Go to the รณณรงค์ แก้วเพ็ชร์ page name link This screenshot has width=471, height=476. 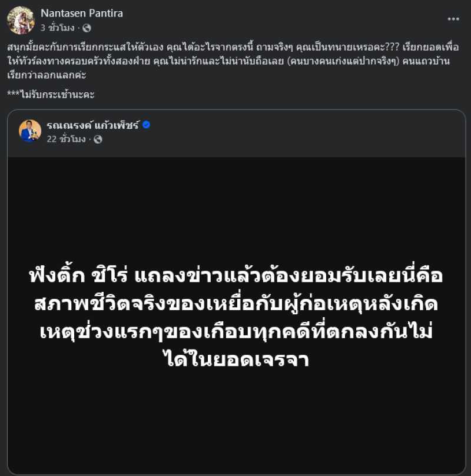(93, 125)
